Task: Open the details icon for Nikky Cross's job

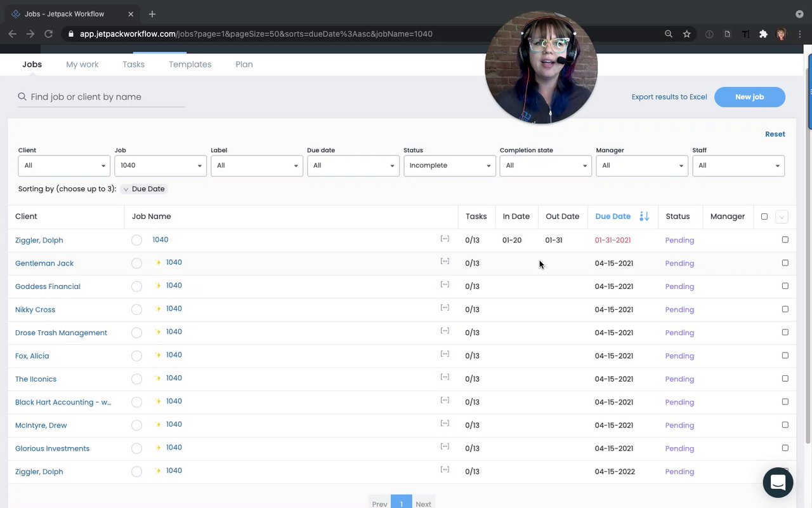Action: click(x=445, y=308)
